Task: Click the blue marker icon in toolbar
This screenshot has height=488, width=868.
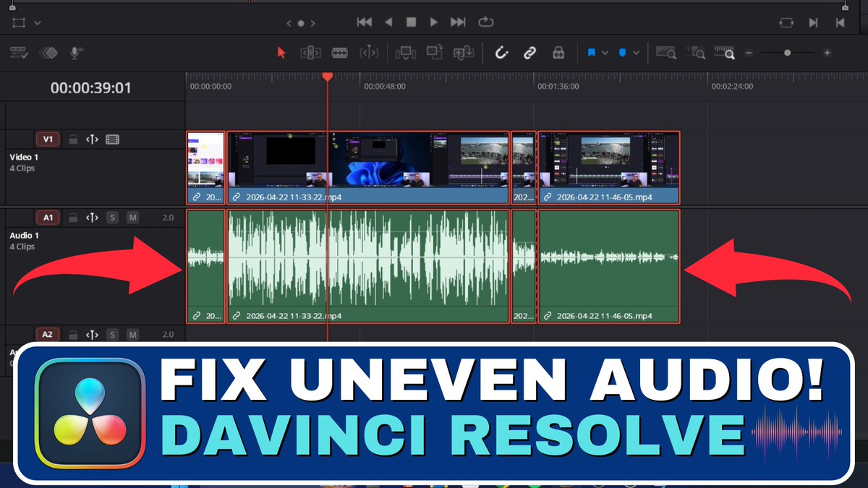Action: point(622,53)
